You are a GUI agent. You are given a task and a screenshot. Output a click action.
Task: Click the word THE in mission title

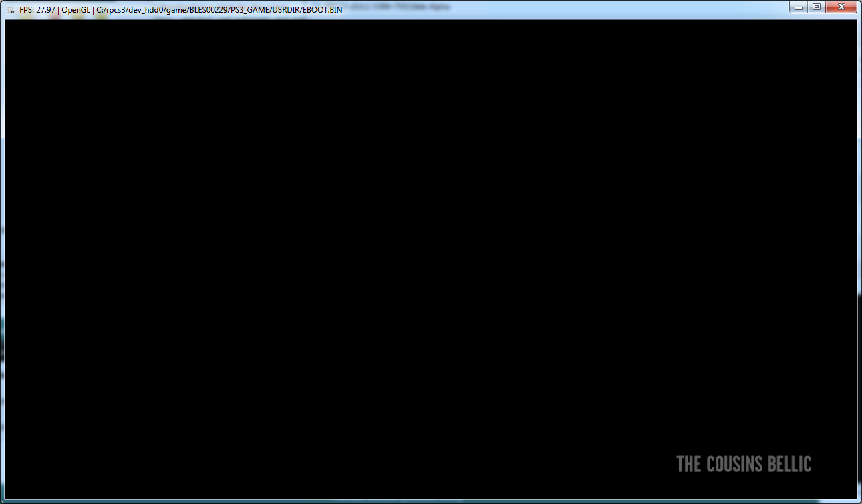pos(689,464)
